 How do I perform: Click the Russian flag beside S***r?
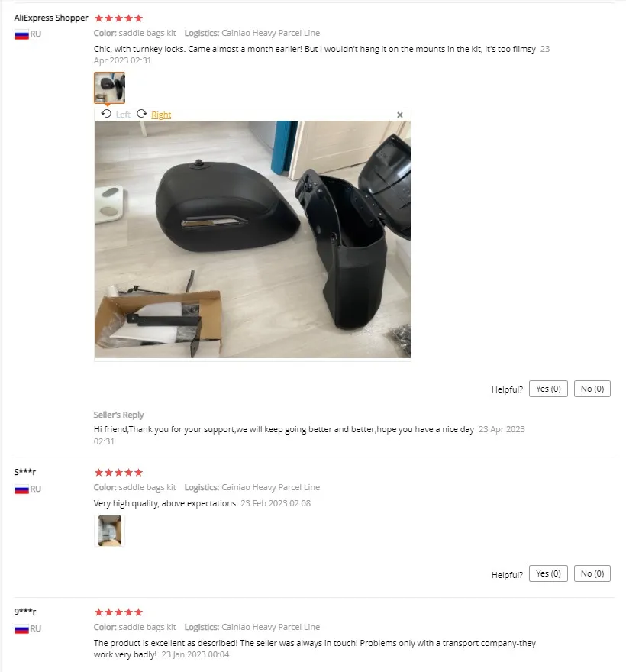21,489
